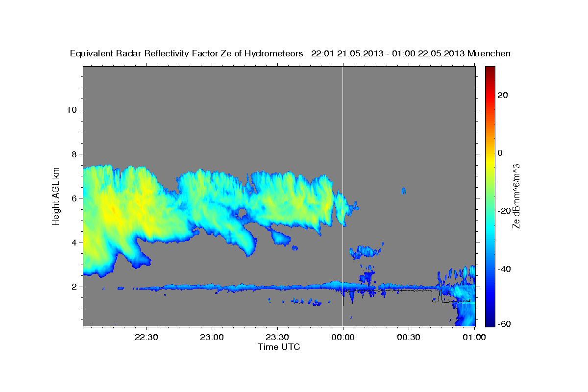
Task: Click the date range text "22:01 21.05.2013 - 01:00 22.05.2013 Muenchen"
Action: click(x=411, y=53)
